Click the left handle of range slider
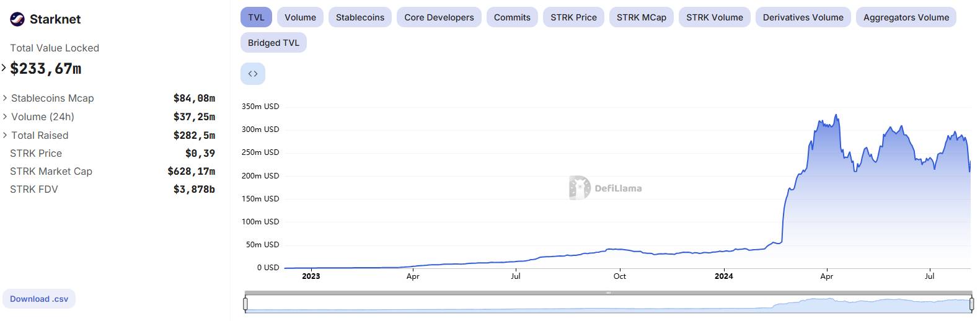The width and height of the screenshot is (980, 321). [x=245, y=304]
